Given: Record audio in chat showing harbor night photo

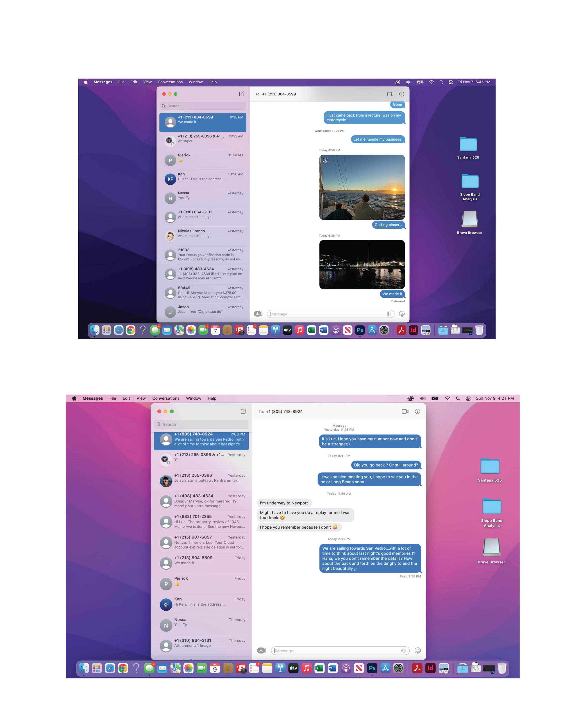Looking at the screenshot, I should [388, 314].
